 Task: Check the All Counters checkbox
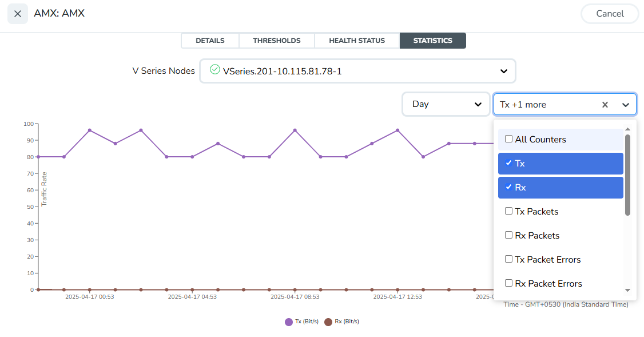pyautogui.click(x=508, y=139)
